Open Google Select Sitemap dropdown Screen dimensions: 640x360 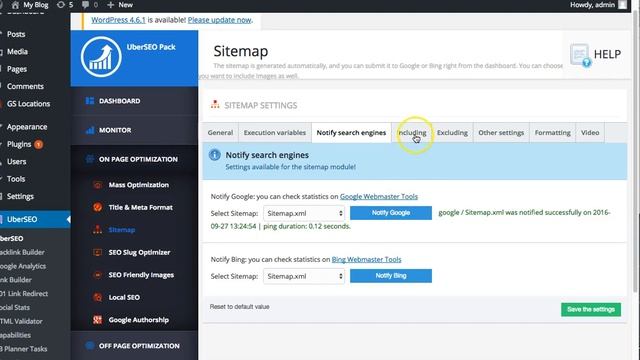pyautogui.click(x=304, y=213)
